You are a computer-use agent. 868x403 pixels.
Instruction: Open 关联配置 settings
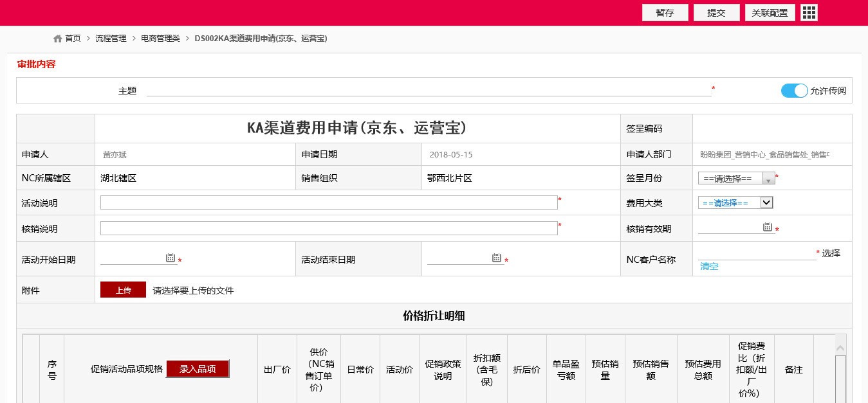770,13
